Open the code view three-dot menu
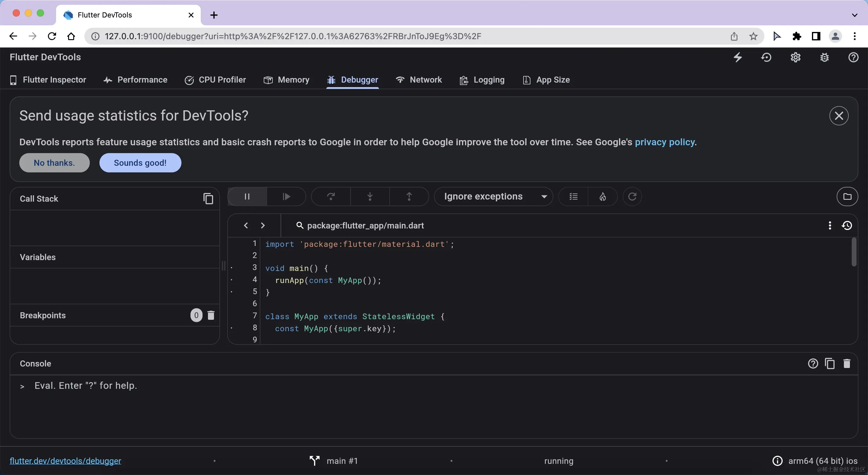This screenshot has width=868, height=475. point(830,225)
